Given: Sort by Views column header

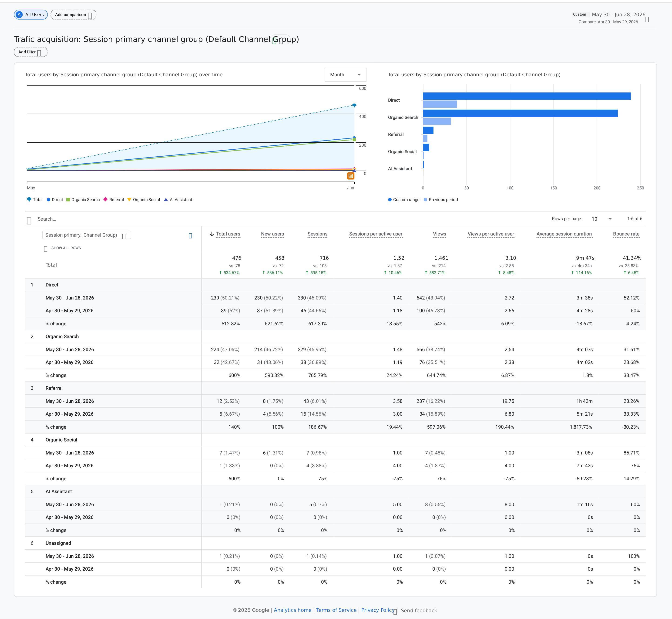Looking at the screenshot, I should pyautogui.click(x=439, y=234).
